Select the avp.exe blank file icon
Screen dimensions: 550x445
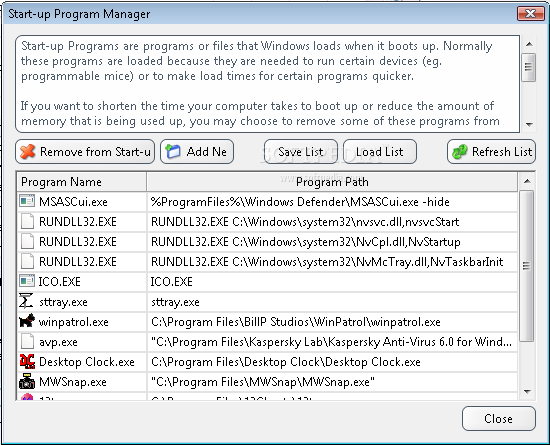click(27, 341)
